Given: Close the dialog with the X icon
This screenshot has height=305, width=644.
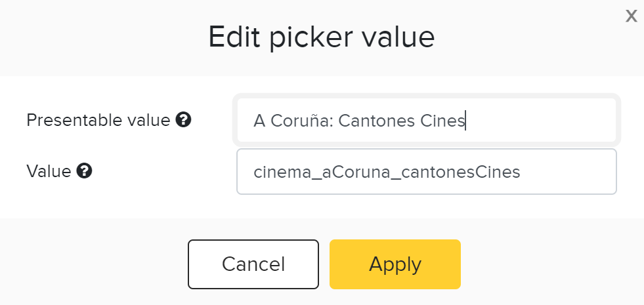Looking at the screenshot, I should coord(632,16).
